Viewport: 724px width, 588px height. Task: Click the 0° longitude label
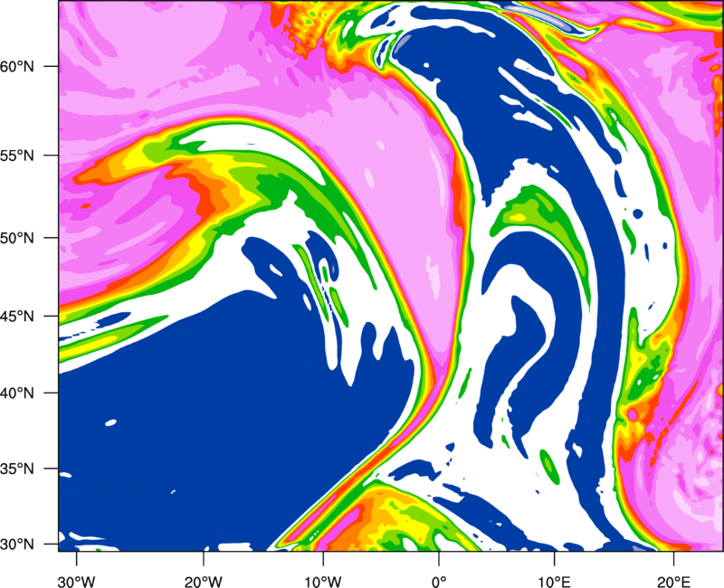coord(439,582)
